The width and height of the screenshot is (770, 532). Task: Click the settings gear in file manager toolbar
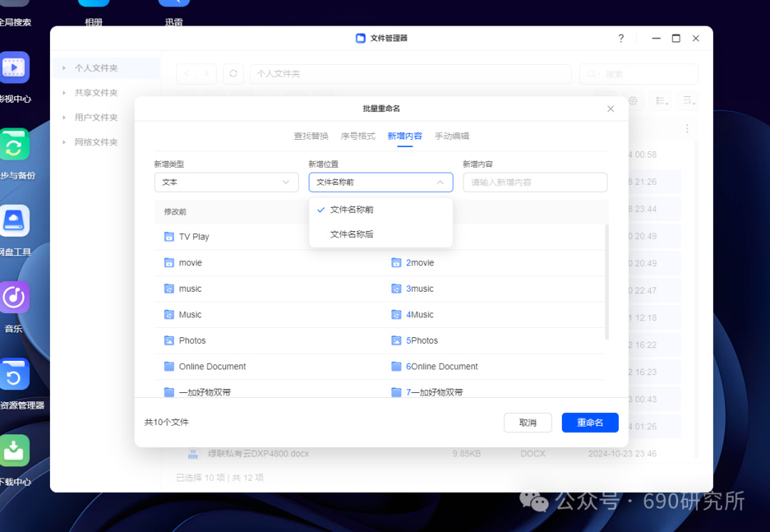(x=633, y=101)
